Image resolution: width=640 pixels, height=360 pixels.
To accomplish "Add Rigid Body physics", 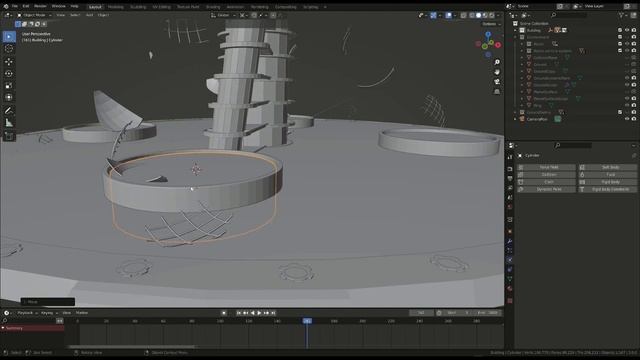I will point(607,182).
